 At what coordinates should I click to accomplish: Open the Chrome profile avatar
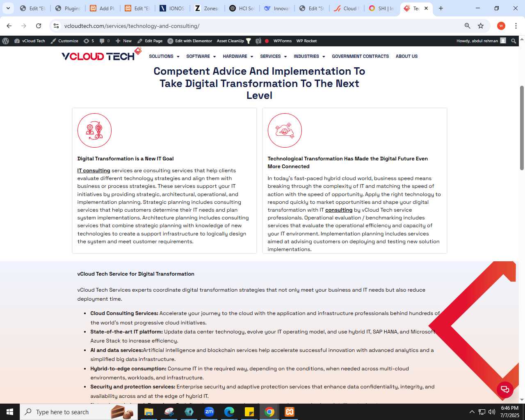point(501,26)
